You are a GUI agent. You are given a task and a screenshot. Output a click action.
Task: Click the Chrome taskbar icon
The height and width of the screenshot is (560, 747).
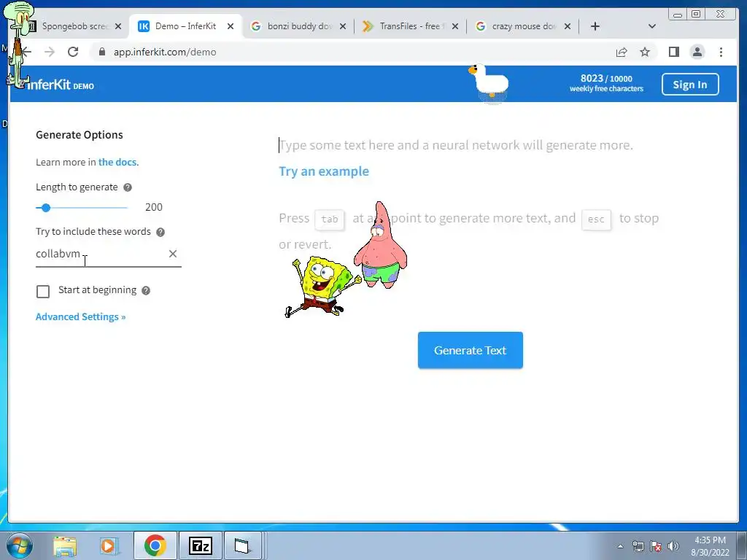coord(155,545)
